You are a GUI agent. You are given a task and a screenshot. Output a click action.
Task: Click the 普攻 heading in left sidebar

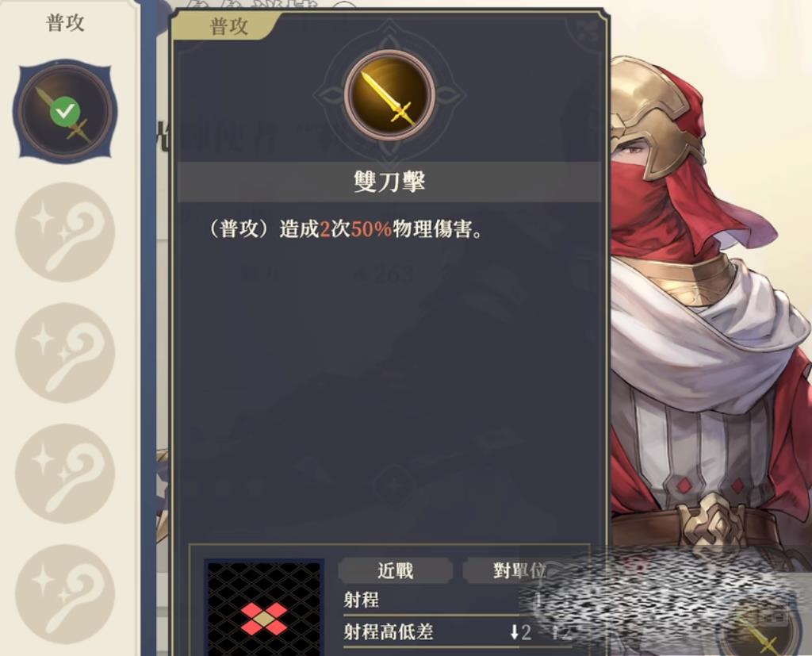pyautogui.click(x=65, y=23)
